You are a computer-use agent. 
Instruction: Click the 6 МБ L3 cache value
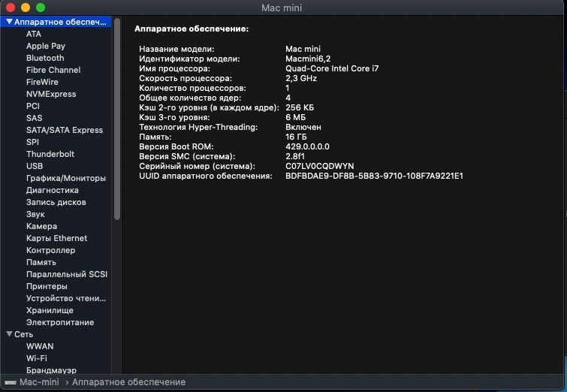[x=295, y=117]
